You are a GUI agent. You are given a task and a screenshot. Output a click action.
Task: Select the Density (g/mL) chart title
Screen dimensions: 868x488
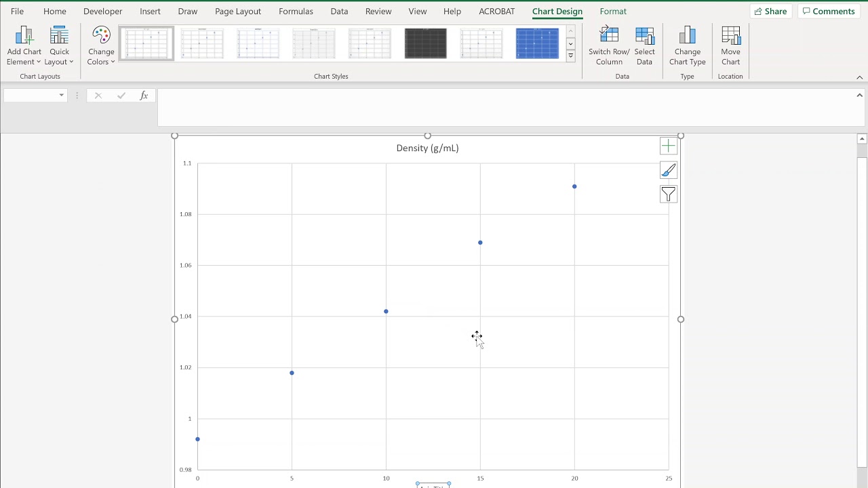(x=427, y=148)
